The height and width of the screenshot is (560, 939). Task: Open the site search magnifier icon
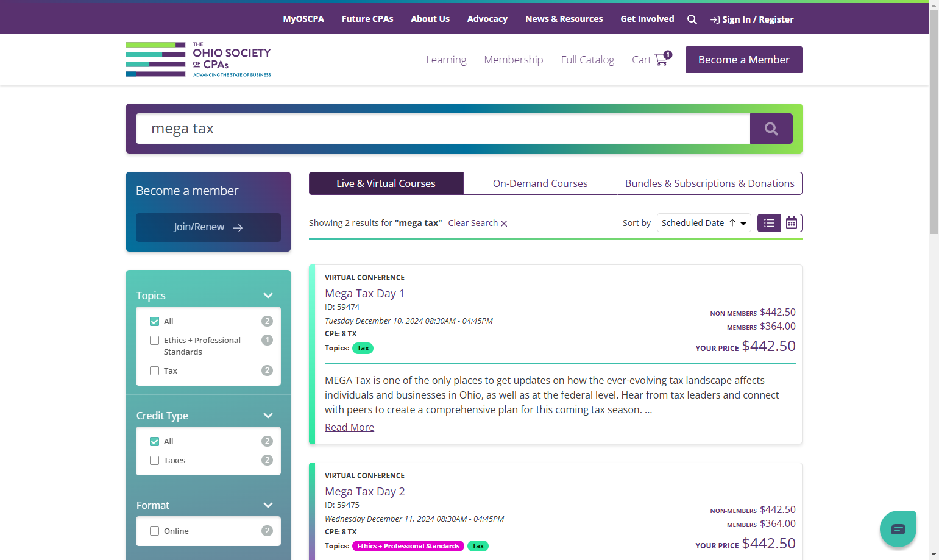692,19
